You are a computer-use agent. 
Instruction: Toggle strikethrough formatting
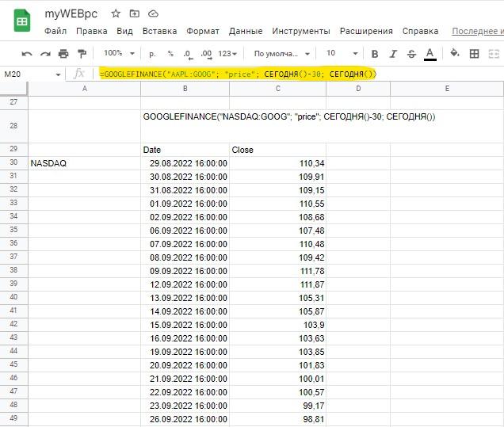point(411,54)
